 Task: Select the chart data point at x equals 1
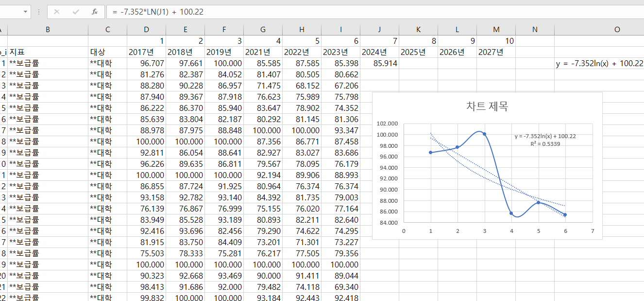coord(430,152)
